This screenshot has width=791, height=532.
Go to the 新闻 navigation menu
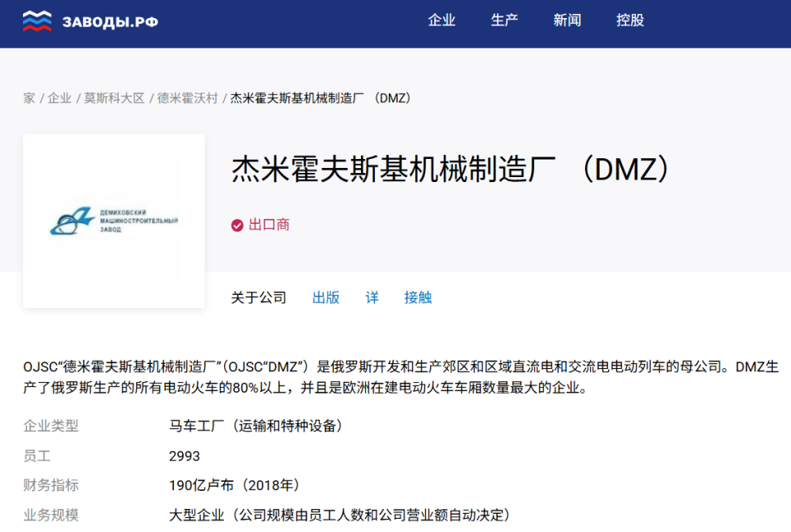[567, 20]
